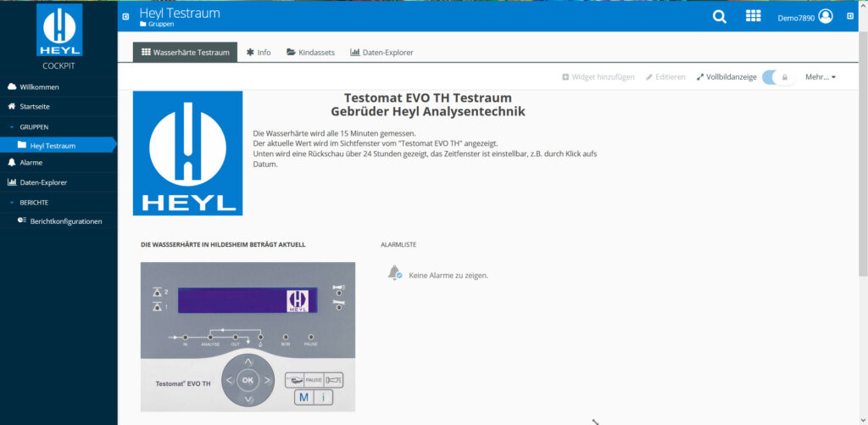Switch to the Kindassets tab
868x425 pixels.
310,53
